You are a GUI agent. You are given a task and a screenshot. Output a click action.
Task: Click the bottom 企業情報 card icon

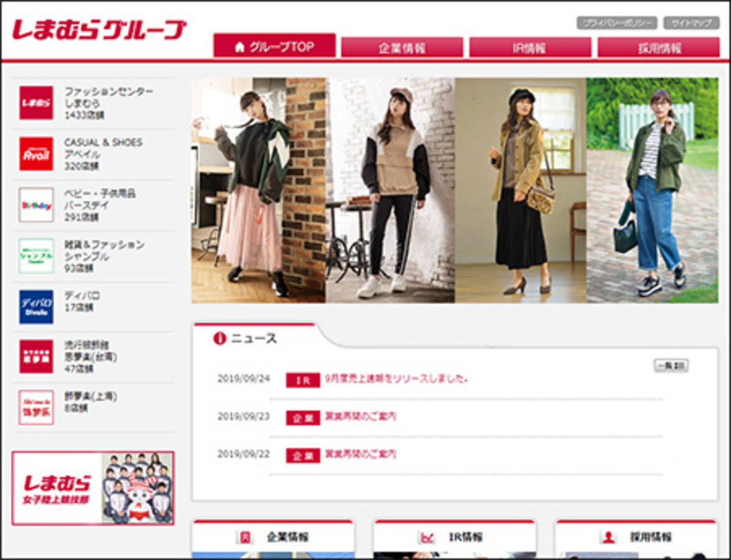tap(245, 537)
